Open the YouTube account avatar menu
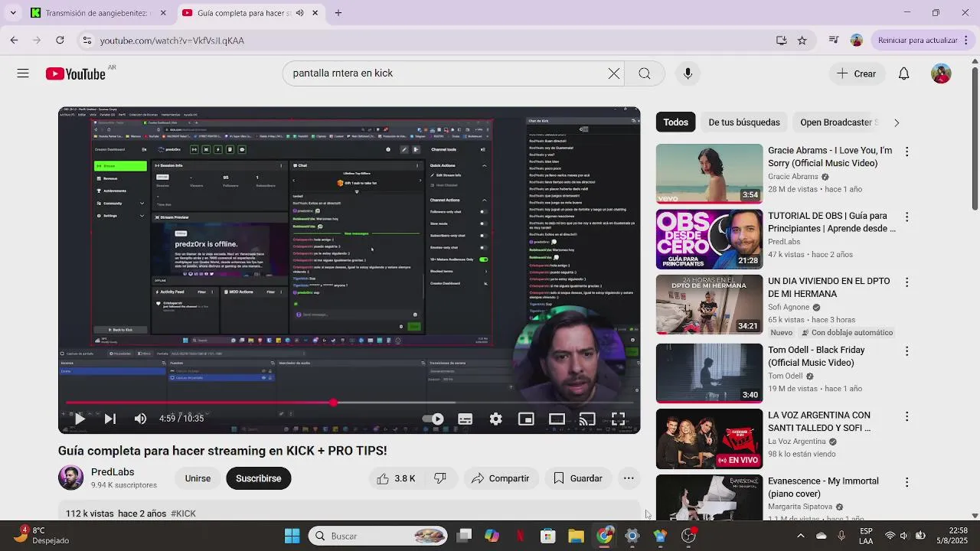 (941, 73)
